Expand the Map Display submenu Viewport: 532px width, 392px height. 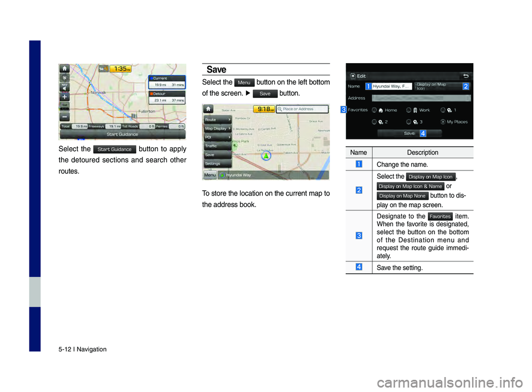click(x=217, y=128)
